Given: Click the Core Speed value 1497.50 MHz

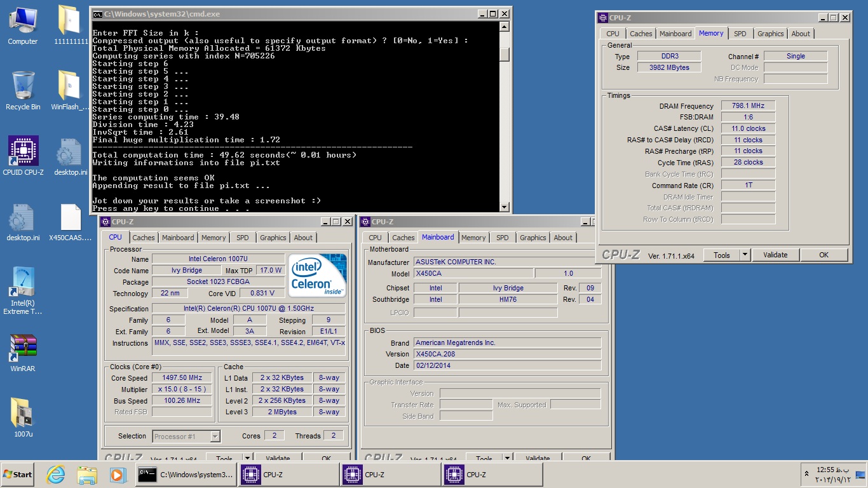Looking at the screenshot, I should [x=182, y=377].
